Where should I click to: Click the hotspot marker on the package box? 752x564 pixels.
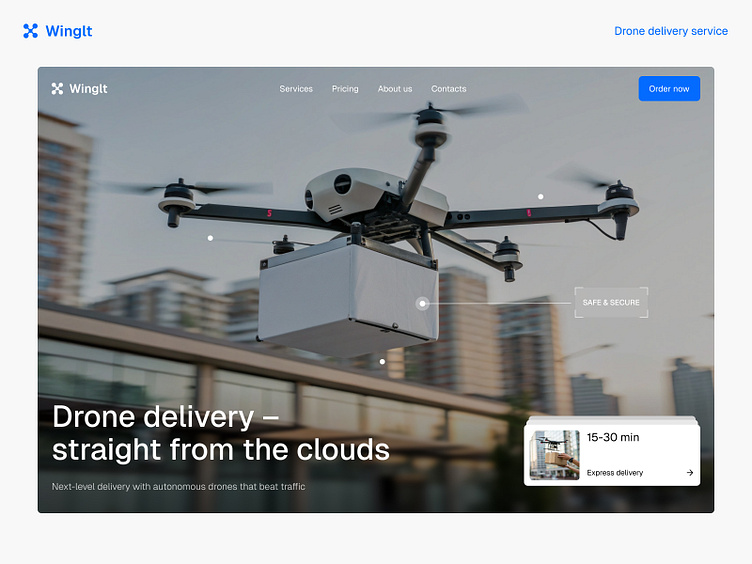click(422, 303)
